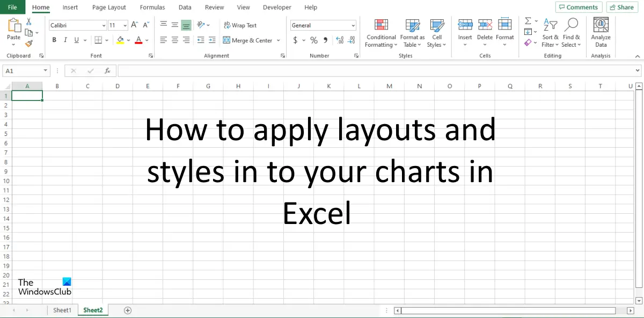Add a new sheet with plus icon
Image resolution: width=644 pixels, height=318 pixels.
pos(128,310)
